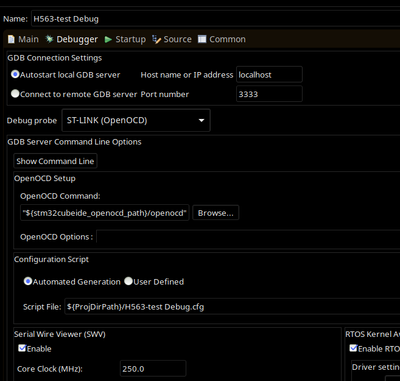This screenshot has height=381, width=400.
Task: Open Startup tab via green play icon
Action: coord(108,39)
